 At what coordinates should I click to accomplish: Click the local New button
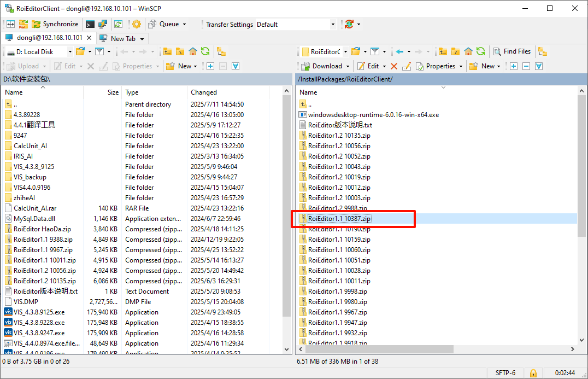180,66
